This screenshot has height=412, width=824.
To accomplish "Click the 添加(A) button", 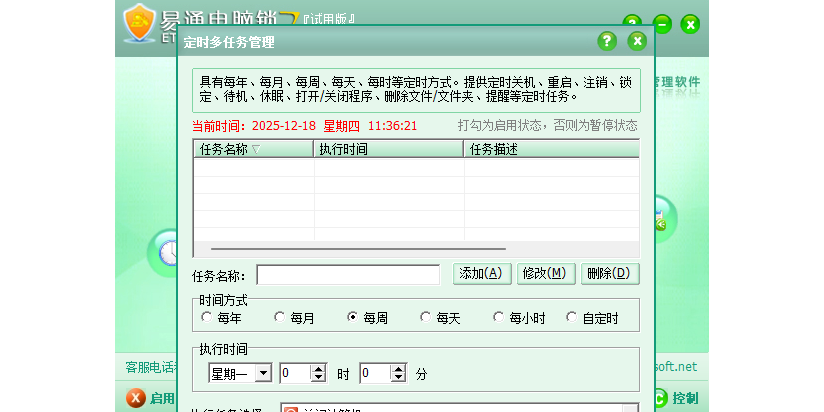I will 484,273.
